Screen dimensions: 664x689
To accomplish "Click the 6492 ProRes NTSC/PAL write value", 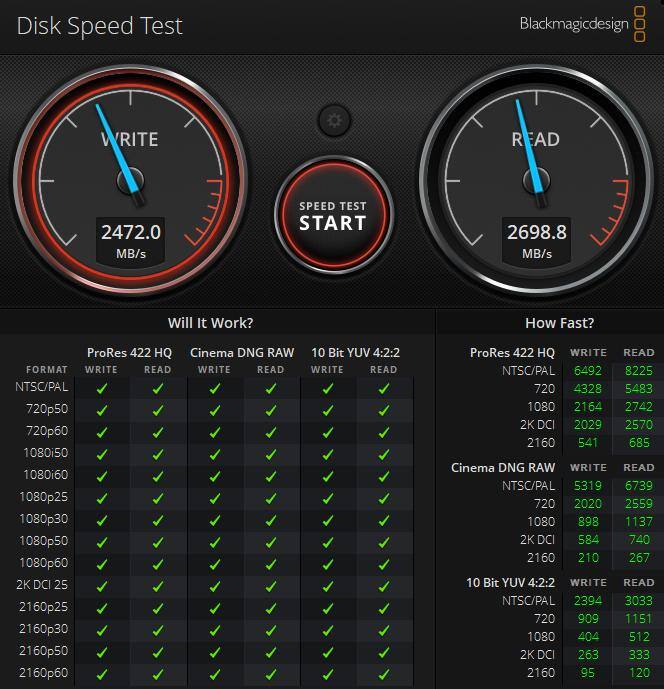I will coord(588,370).
